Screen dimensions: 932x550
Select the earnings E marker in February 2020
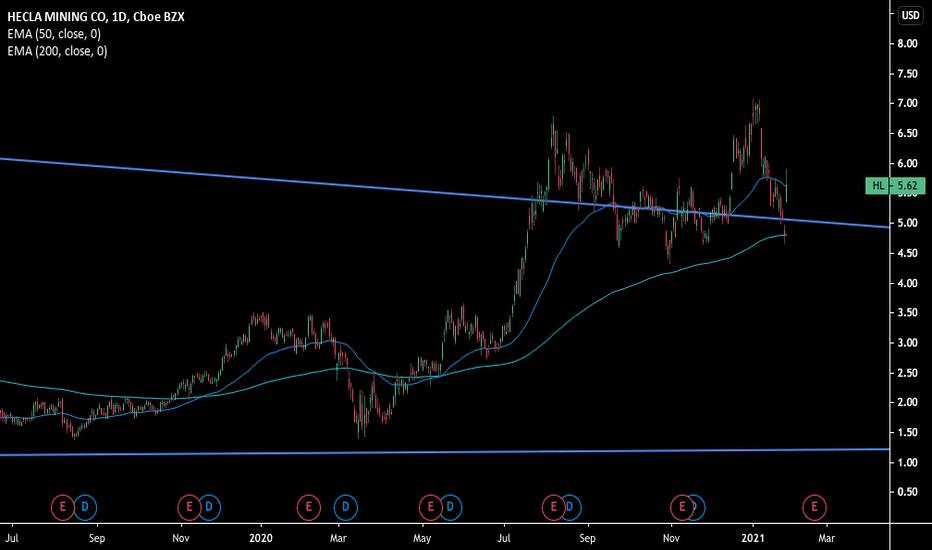click(308, 507)
